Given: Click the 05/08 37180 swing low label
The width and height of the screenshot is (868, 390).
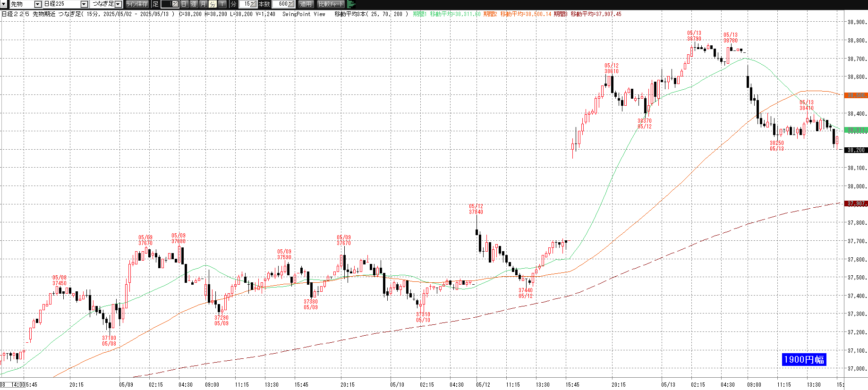Looking at the screenshot, I should point(109,341).
